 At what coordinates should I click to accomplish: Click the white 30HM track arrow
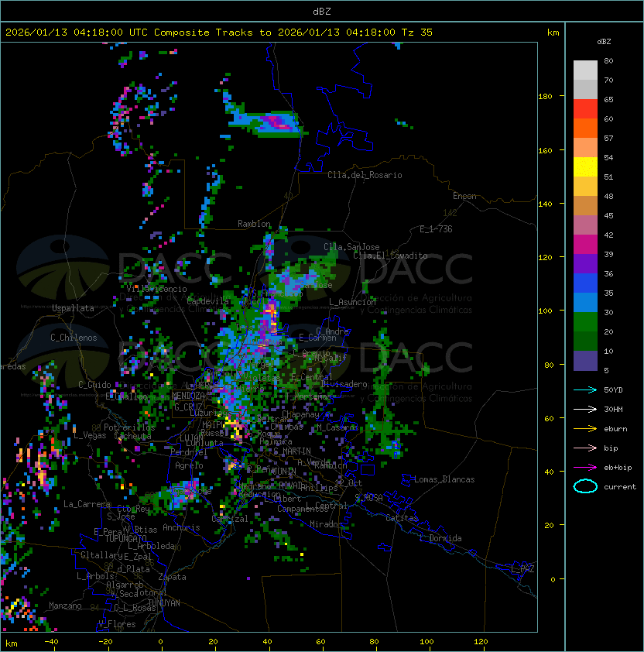[585, 410]
